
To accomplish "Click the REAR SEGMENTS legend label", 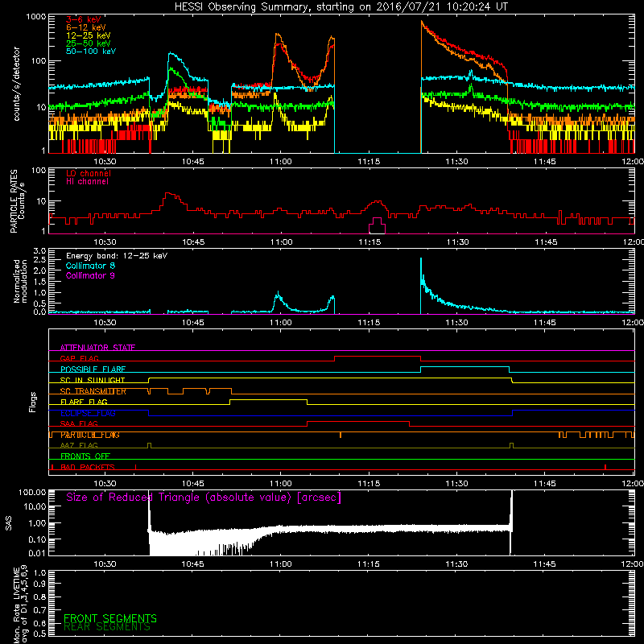I will [107, 627].
